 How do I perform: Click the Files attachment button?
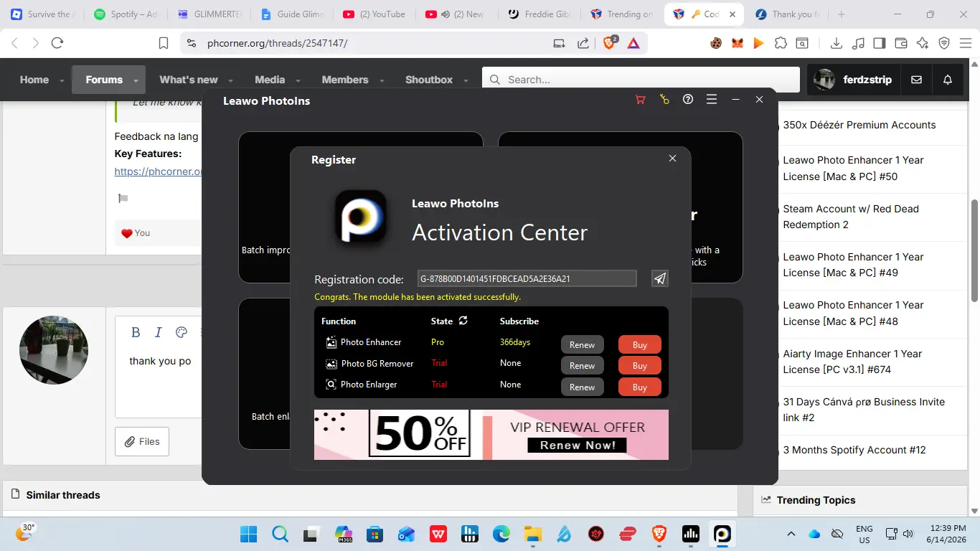point(142,441)
